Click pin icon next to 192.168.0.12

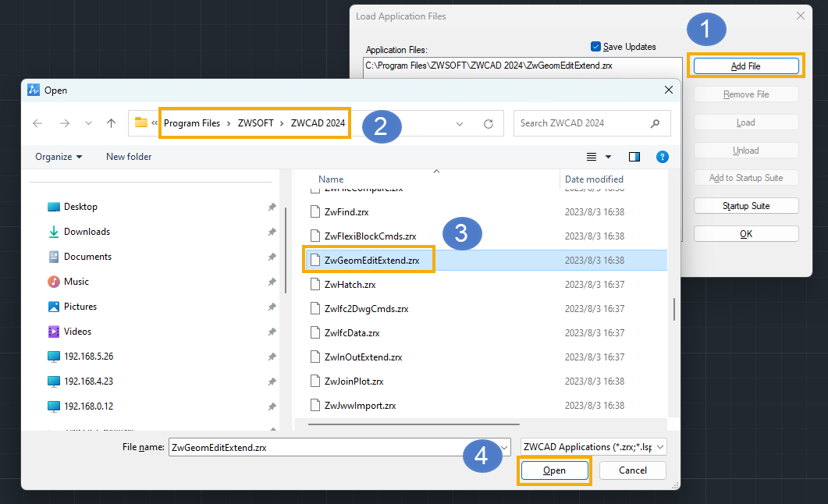point(272,406)
